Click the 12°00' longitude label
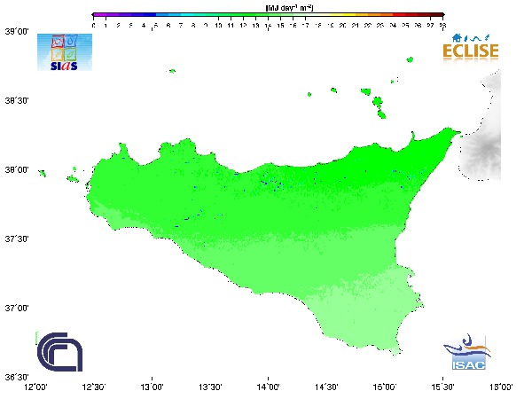The height and width of the screenshot is (399, 532). click(x=36, y=387)
